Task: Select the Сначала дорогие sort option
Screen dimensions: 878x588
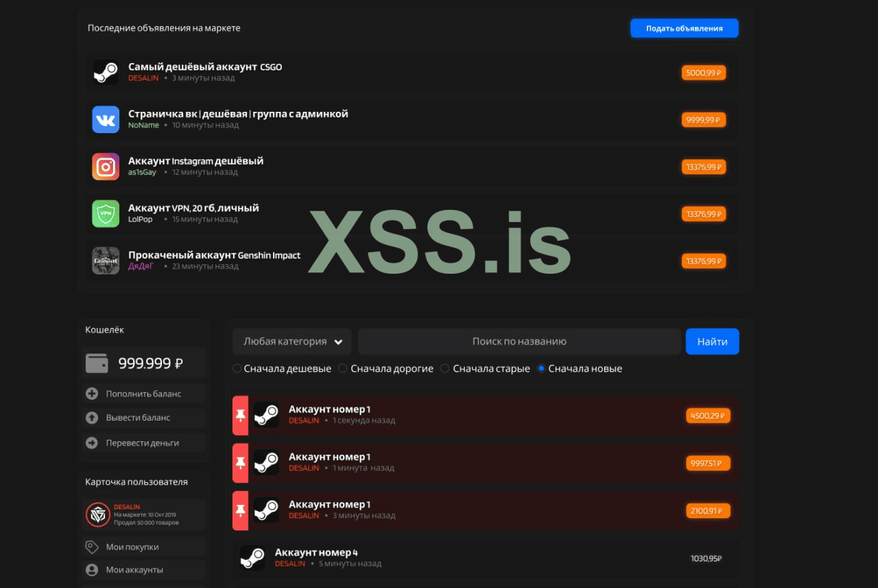Action: pos(343,368)
